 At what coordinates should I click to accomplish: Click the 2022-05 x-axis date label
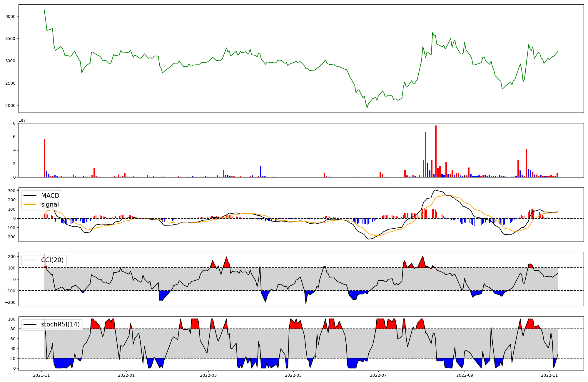pyautogui.click(x=293, y=375)
